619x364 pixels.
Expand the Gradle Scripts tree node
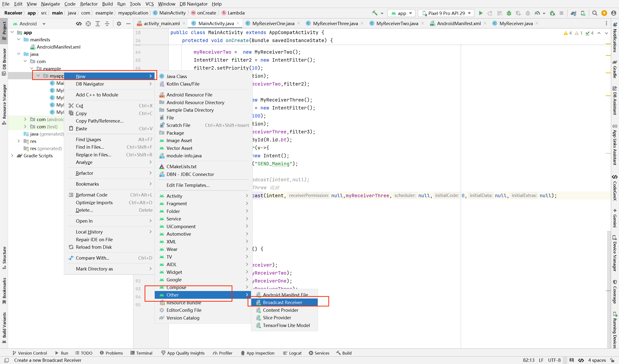click(12, 155)
